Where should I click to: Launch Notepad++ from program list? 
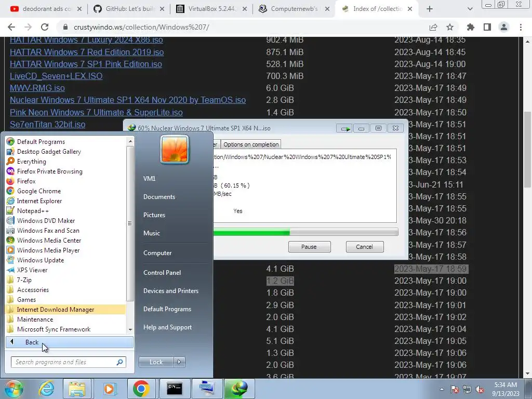point(65,211)
